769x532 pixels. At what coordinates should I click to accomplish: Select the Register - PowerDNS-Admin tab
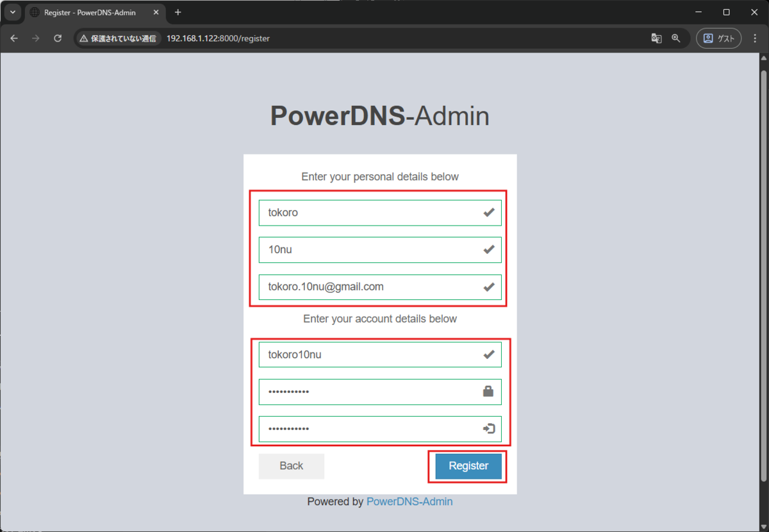click(95, 13)
